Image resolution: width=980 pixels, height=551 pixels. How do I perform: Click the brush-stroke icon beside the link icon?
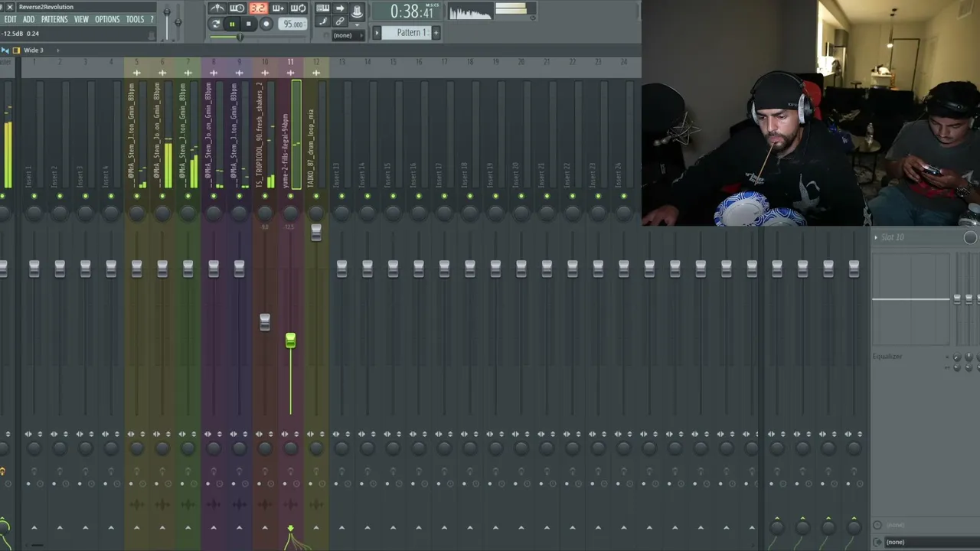click(323, 22)
